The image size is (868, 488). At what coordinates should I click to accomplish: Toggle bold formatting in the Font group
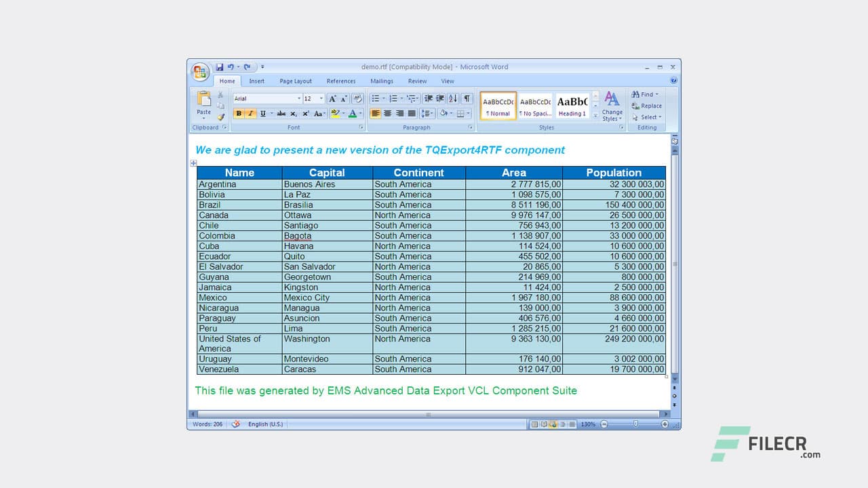point(239,113)
